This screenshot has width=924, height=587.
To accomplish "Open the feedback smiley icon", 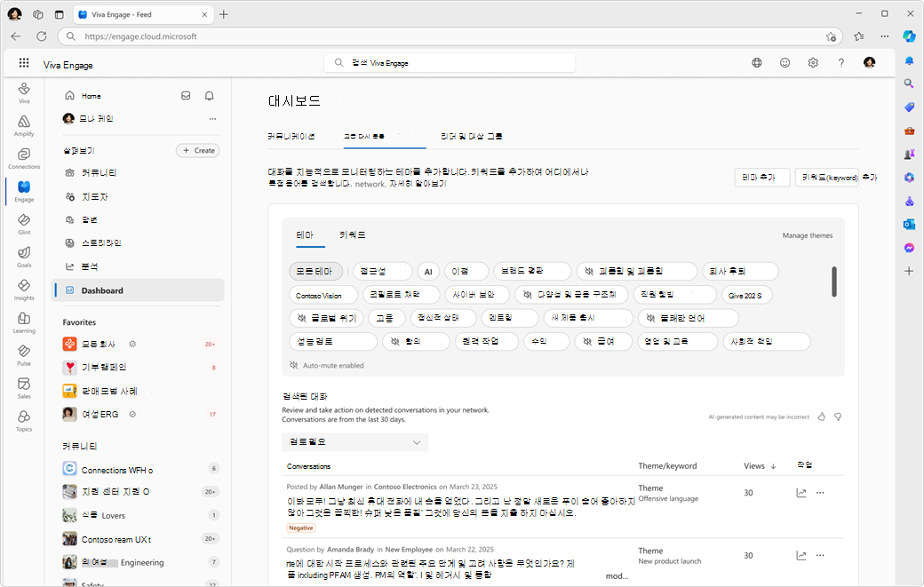I will (x=785, y=62).
